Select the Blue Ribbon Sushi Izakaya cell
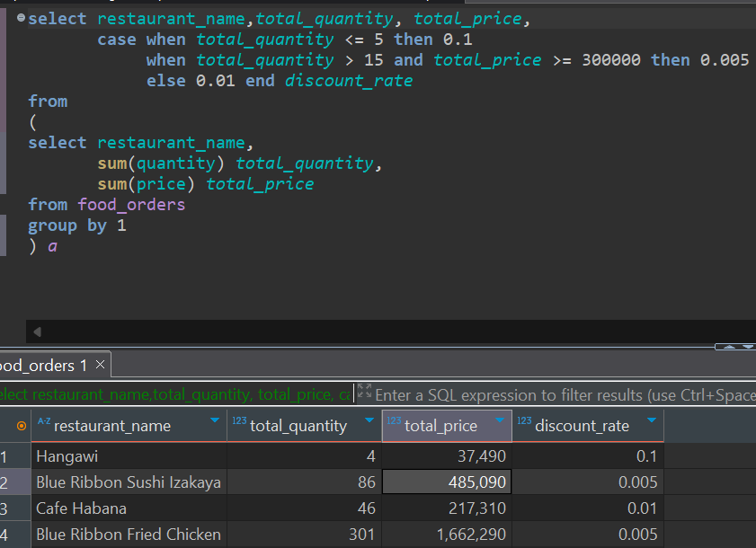 click(129, 482)
